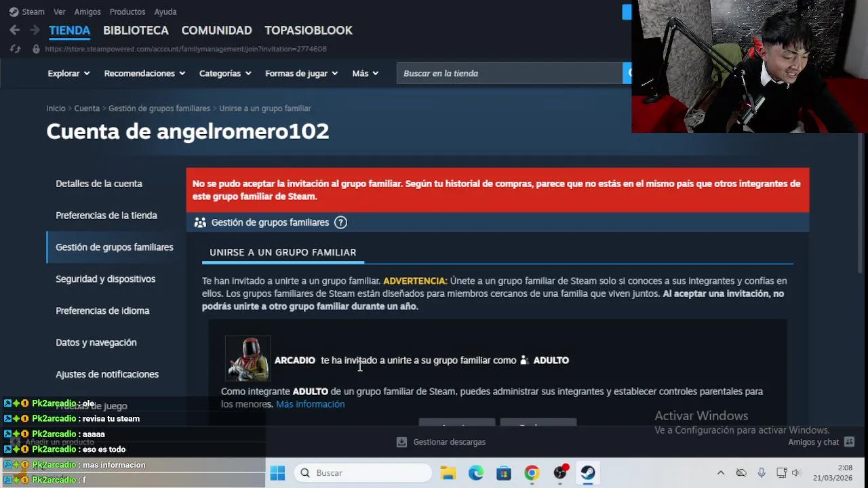This screenshot has width=868, height=488.
Task: Open Google Chrome from taskbar
Action: point(532,472)
